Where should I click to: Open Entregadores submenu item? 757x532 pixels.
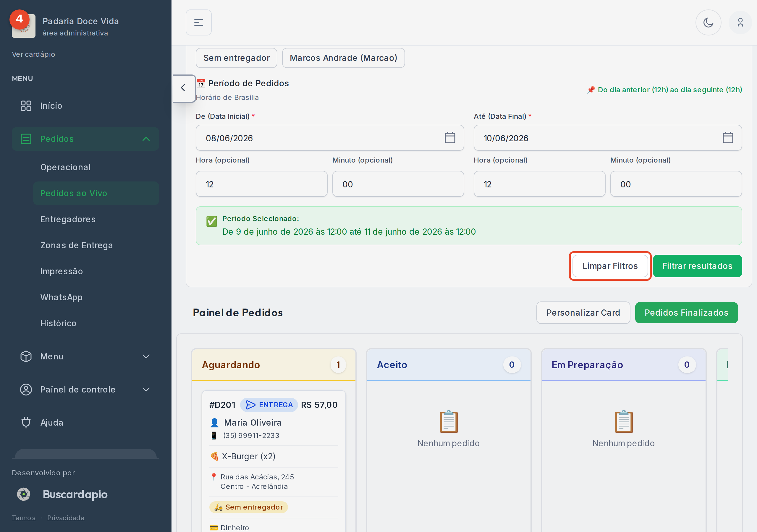pyautogui.click(x=96, y=219)
